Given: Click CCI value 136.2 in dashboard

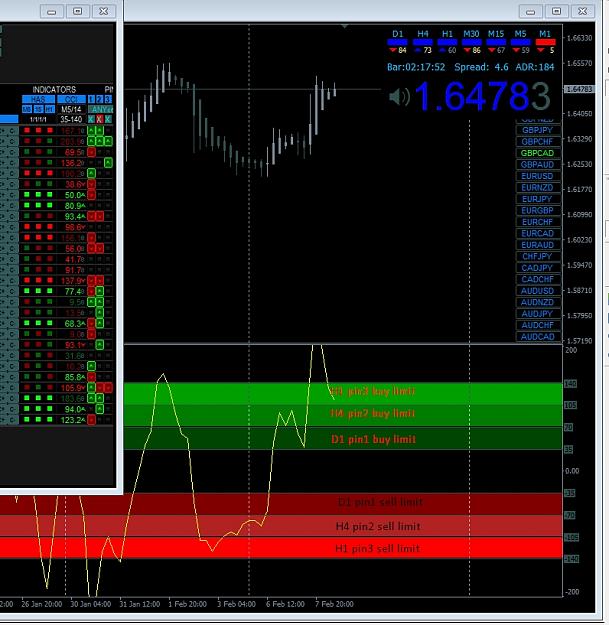Looking at the screenshot, I should tap(72, 163).
